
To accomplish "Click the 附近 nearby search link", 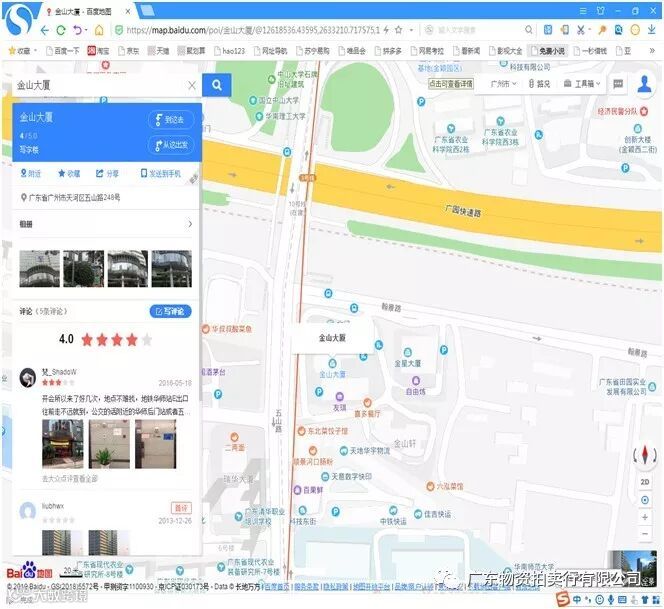I will 31,173.
